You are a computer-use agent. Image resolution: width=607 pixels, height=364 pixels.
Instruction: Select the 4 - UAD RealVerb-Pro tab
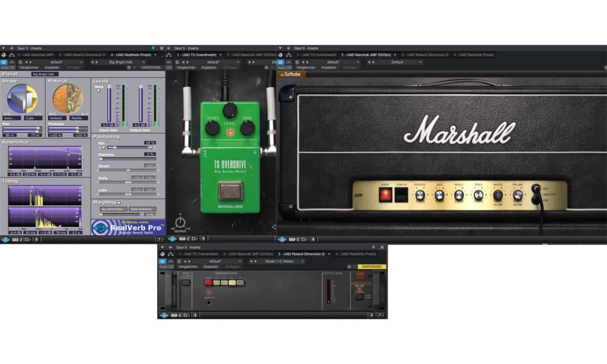coord(131,55)
